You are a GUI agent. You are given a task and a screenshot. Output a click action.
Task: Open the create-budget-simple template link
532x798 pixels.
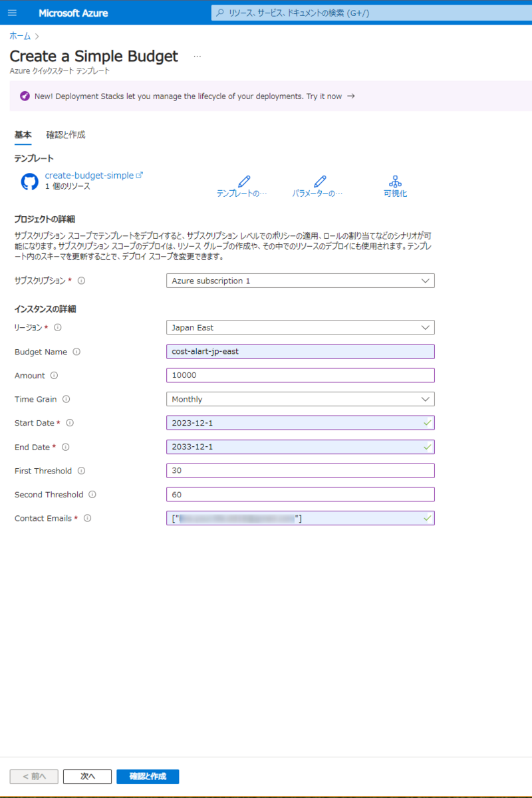tap(89, 176)
